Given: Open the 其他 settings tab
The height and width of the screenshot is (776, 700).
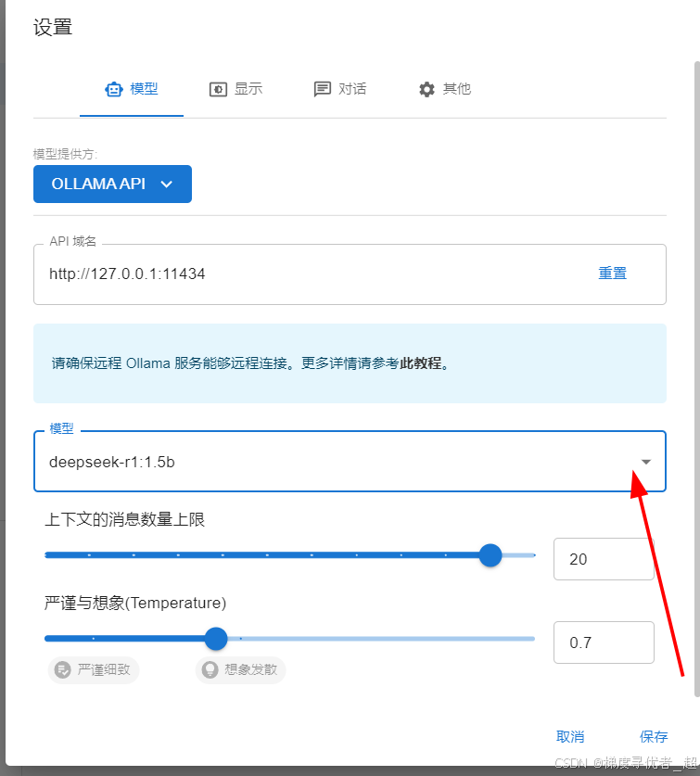Looking at the screenshot, I should tap(444, 89).
